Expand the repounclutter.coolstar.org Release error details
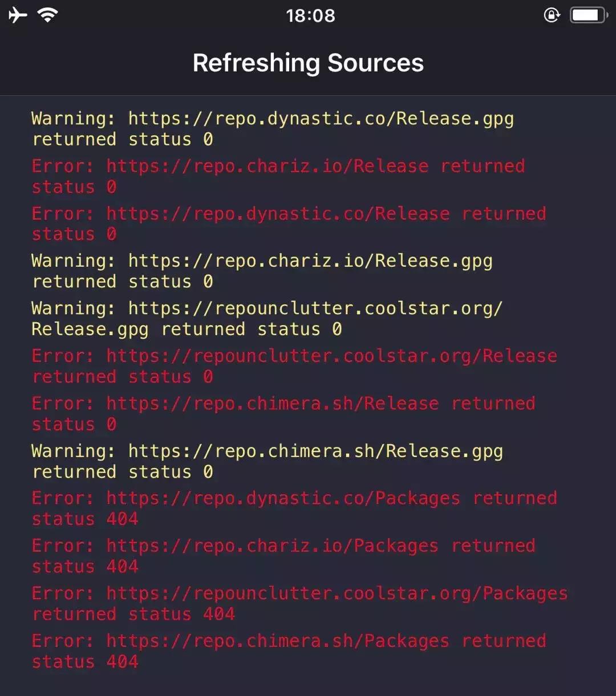This screenshot has width=616, height=696. (x=294, y=365)
